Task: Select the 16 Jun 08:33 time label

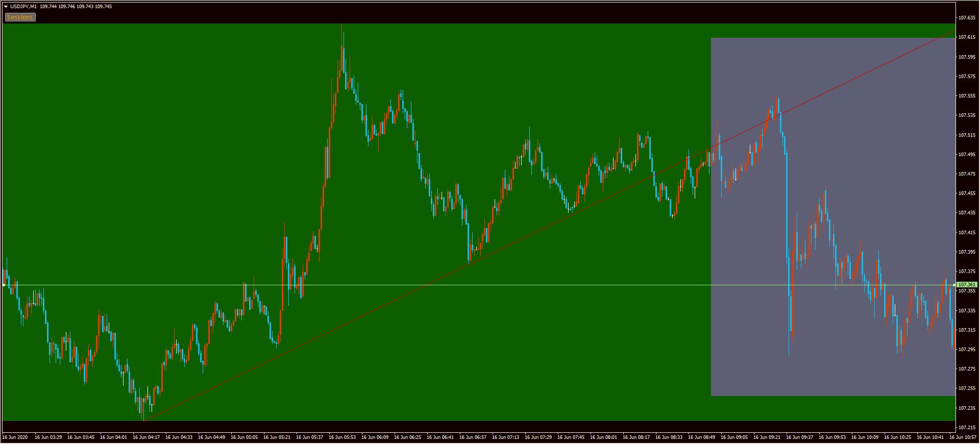Action: [669, 437]
